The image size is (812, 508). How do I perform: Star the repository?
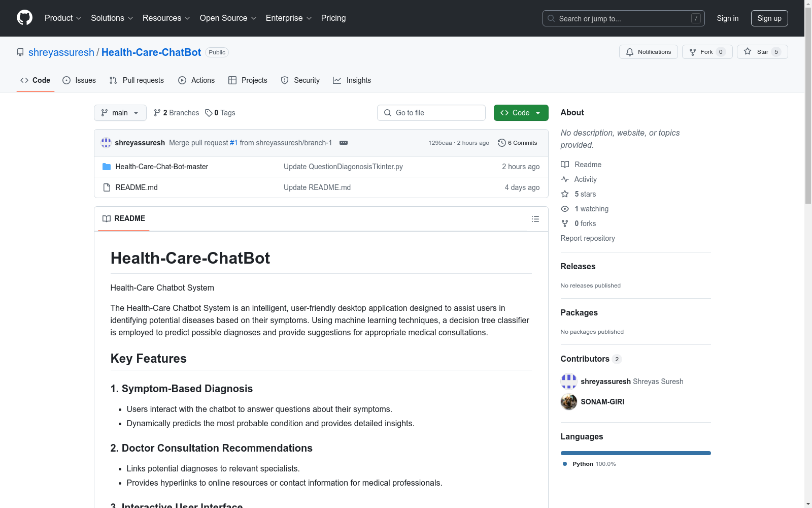[762, 52]
